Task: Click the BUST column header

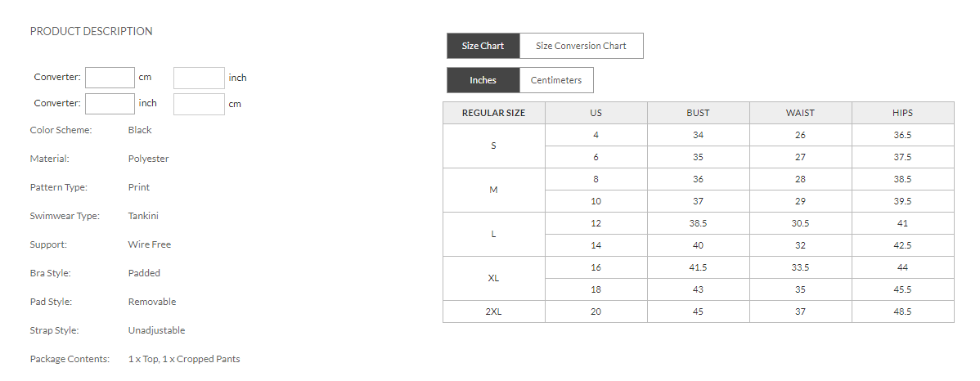Action: click(x=698, y=113)
